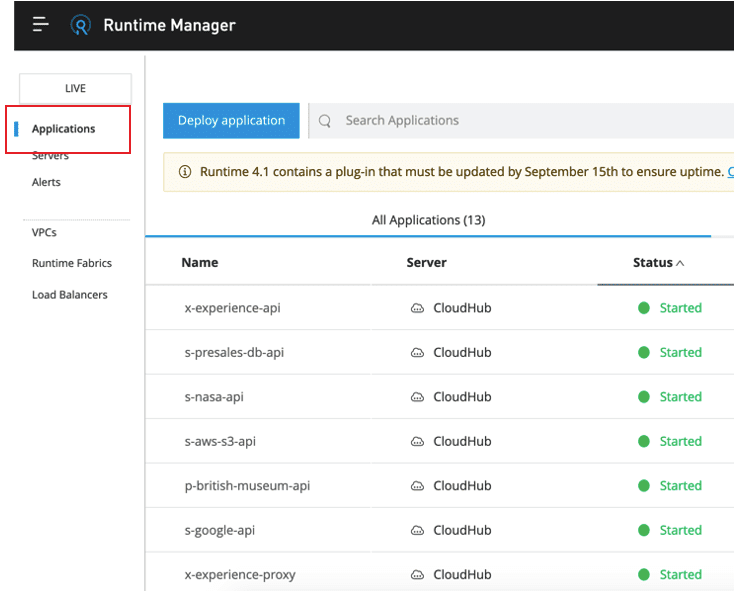Open VPCs in the sidebar
This screenshot has width=747, height=591.
coord(44,232)
